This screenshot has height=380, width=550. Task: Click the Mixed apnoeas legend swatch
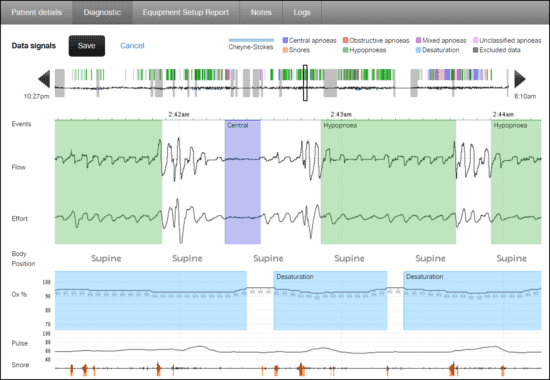point(418,40)
